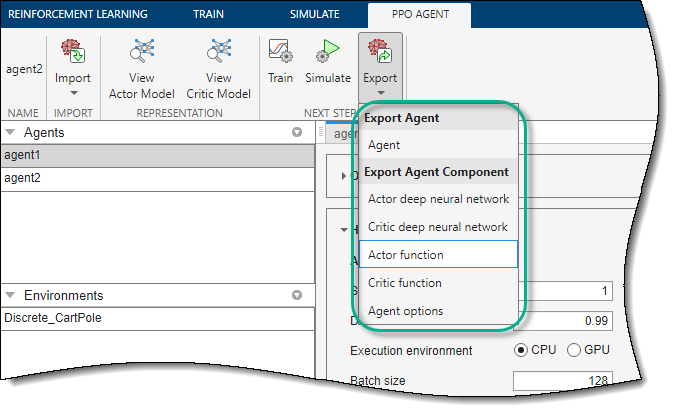Screen dimensions: 675x413
Task: Collapse the Agents panel
Action: (x=11, y=132)
